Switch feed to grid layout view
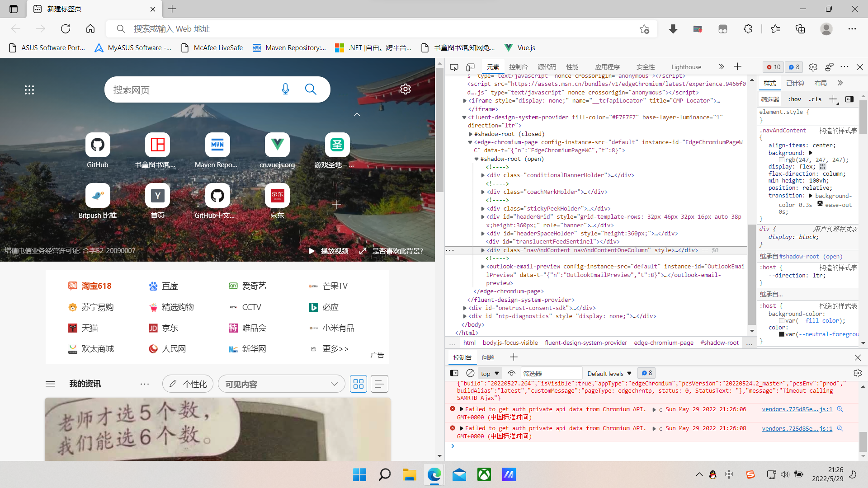The image size is (868, 488). pos(359,384)
